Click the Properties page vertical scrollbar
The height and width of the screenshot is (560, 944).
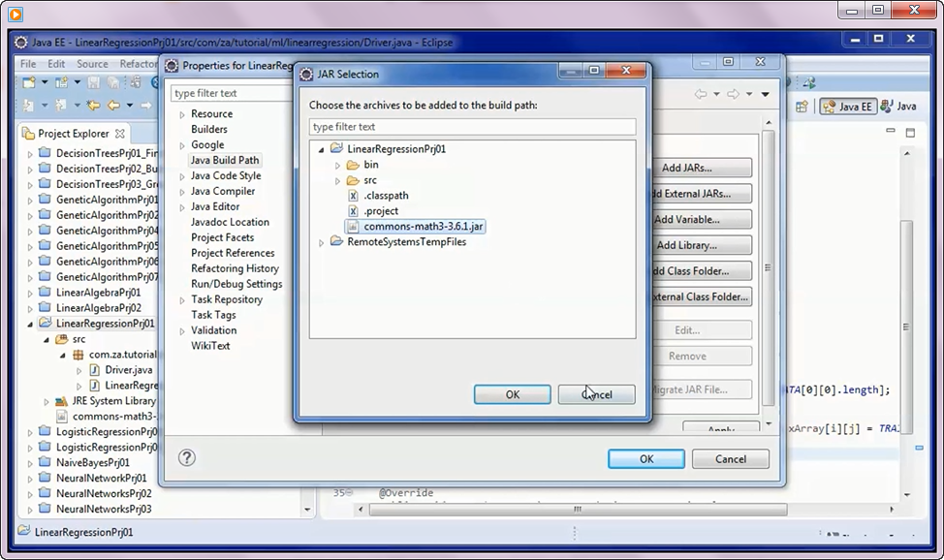(x=769, y=268)
